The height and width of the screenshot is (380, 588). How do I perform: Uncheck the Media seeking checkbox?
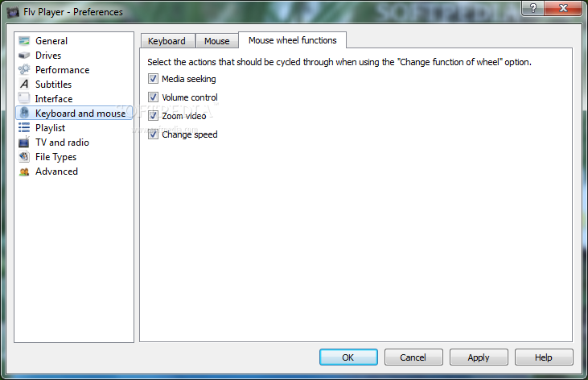pyautogui.click(x=153, y=79)
